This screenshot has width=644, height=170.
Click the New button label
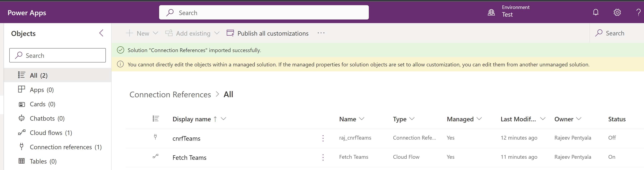coord(143,33)
